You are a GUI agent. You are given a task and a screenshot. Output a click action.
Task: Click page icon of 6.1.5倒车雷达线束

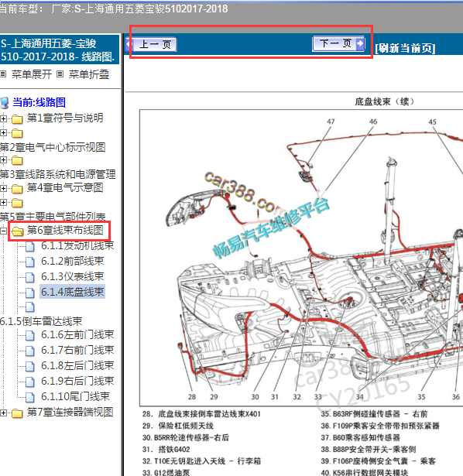pos(29,307)
